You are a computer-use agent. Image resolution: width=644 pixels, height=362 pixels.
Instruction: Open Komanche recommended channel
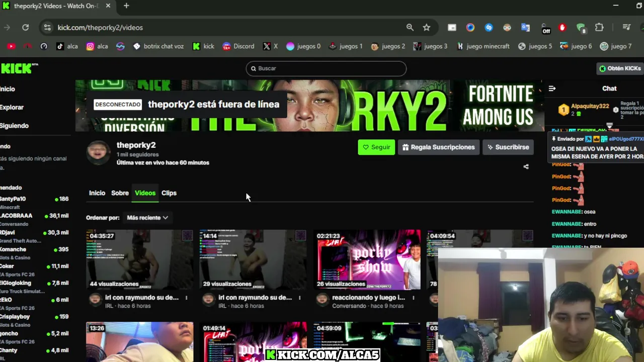pyautogui.click(x=34, y=253)
